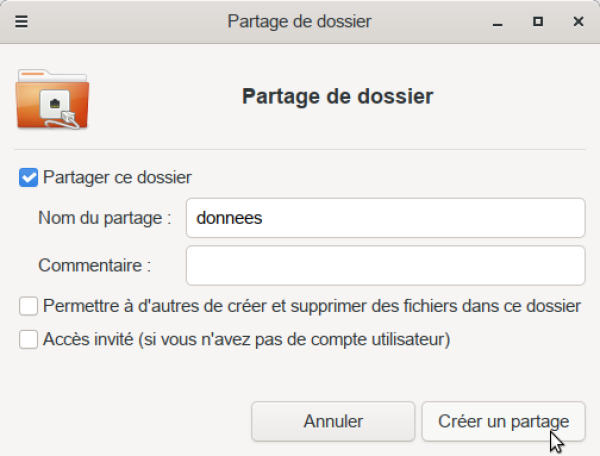Viewport: 600px width, 456px height.
Task: Enable the Permettre à d'autres de créer checkbox
Action: [29, 306]
